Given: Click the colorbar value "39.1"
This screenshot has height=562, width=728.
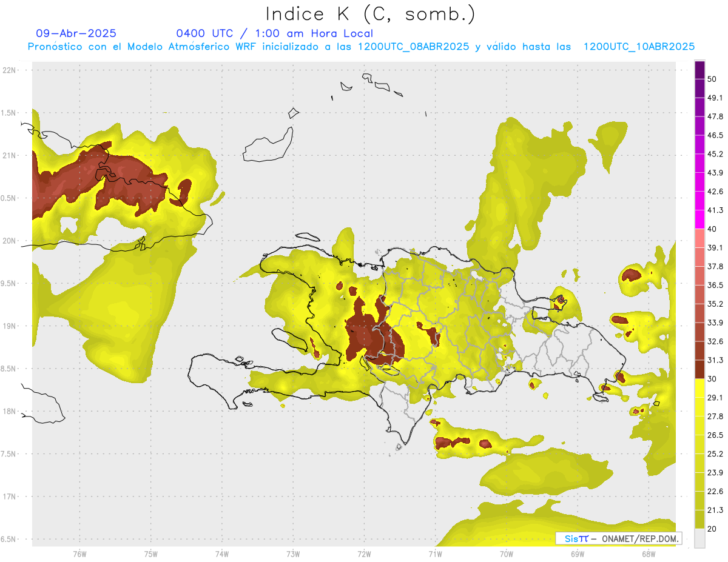Looking at the screenshot, I should 715,248.
